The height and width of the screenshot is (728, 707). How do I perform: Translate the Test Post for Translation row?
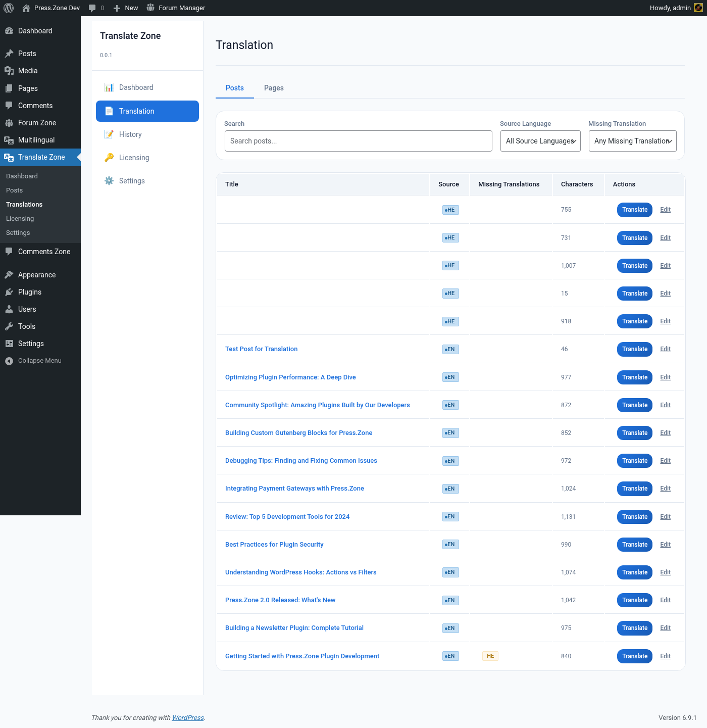635,349
